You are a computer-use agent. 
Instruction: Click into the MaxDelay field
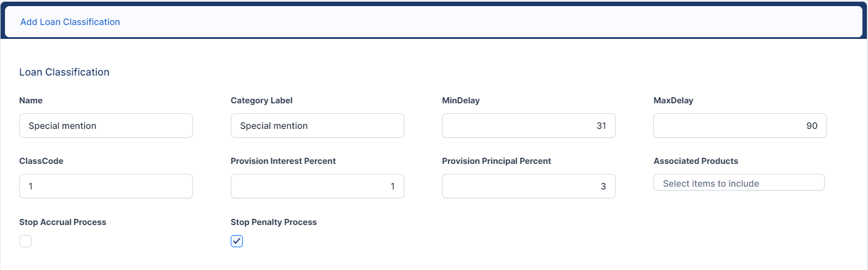pyautogui.click(x=740, y=126)
